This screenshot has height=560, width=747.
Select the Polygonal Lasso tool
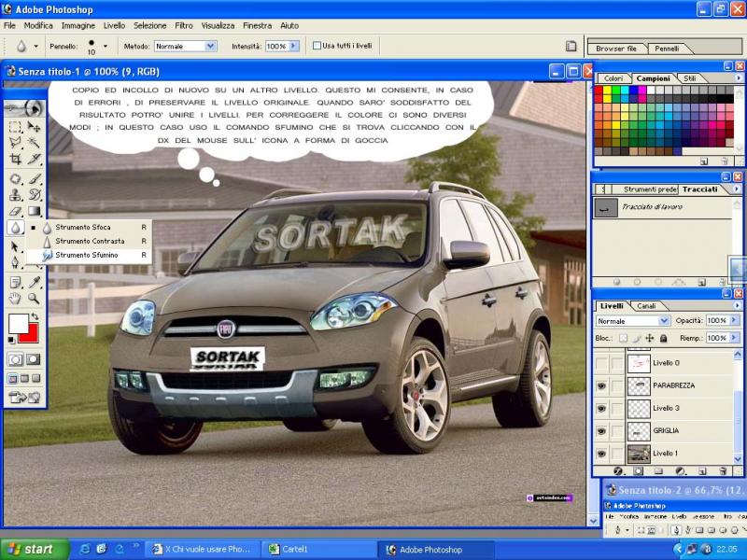coord(15,143)
